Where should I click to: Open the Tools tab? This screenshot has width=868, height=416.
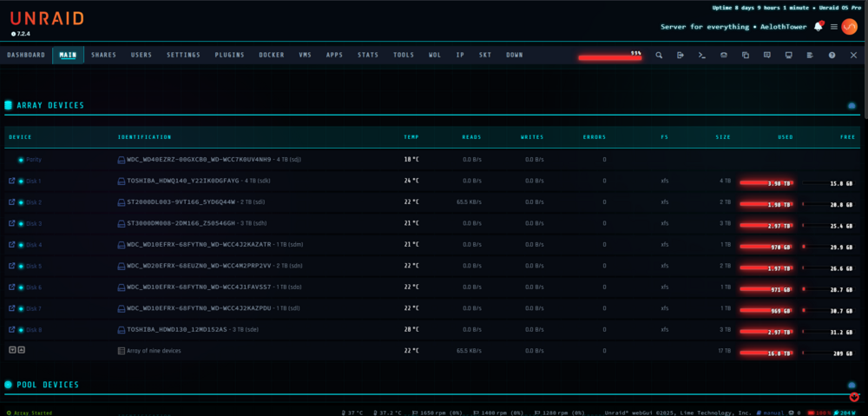[404, 56]
